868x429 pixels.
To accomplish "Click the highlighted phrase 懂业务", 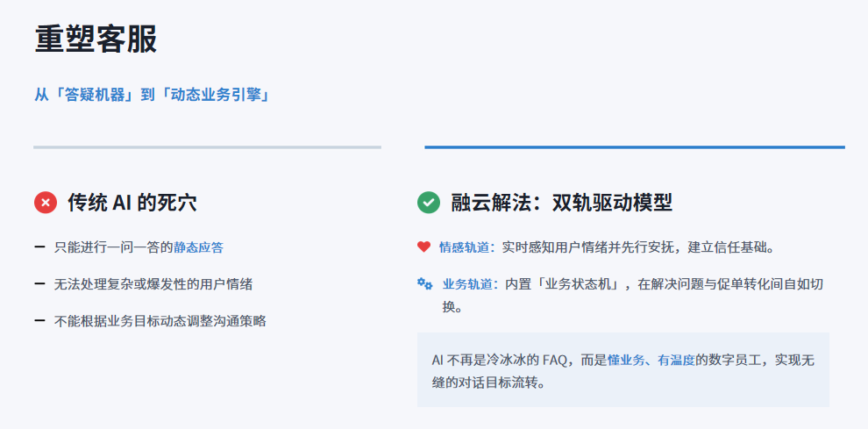I will pos(625,360).
